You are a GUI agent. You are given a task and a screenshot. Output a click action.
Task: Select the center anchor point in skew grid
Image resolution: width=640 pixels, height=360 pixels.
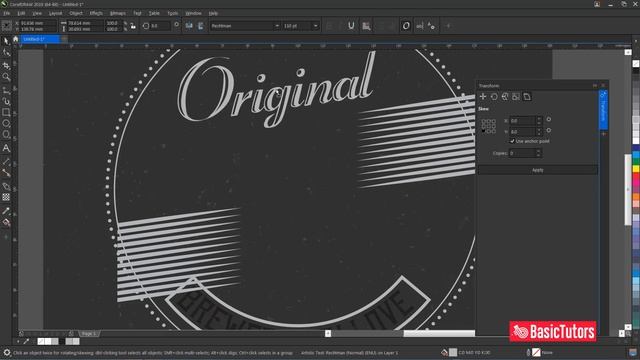488,126
